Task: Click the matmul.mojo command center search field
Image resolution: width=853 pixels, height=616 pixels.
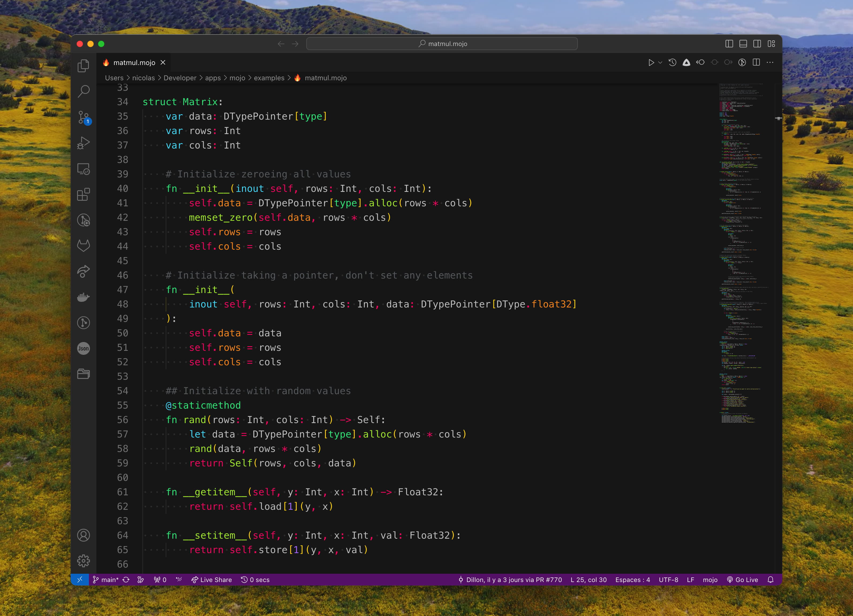Action: point(442,44)
